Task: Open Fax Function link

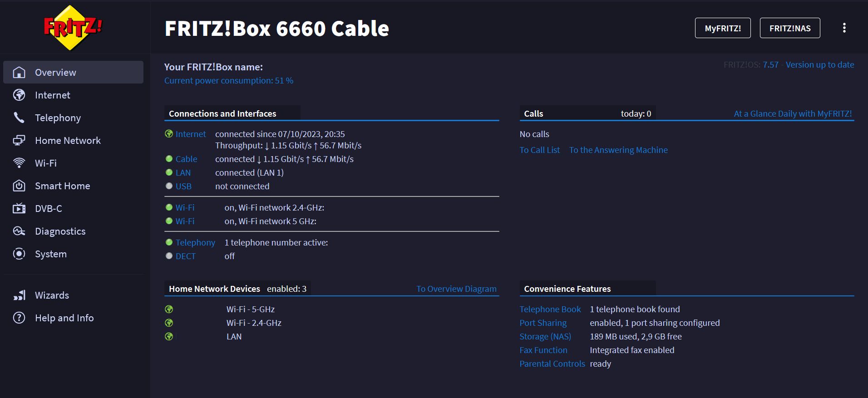Action: point(543,350)
